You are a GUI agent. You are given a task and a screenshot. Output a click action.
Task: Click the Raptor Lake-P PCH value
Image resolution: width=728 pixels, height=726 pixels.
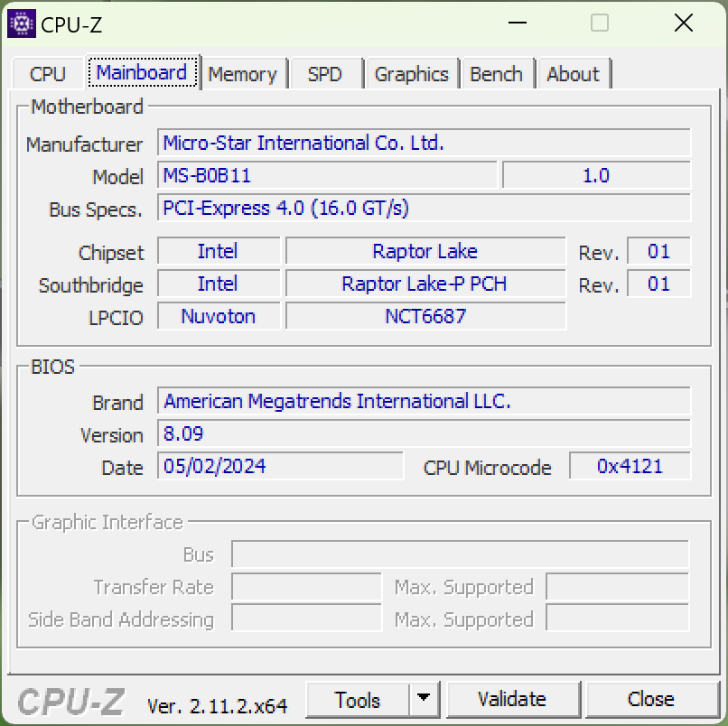point(425,284)
